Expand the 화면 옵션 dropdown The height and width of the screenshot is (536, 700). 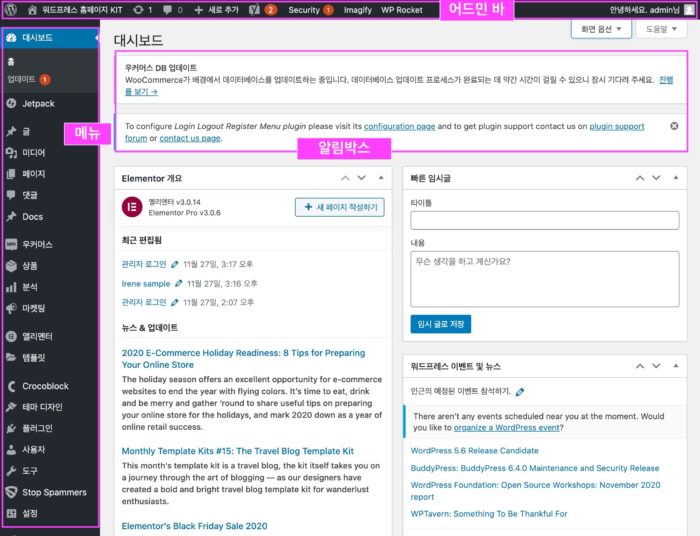[x=601, y=30]
